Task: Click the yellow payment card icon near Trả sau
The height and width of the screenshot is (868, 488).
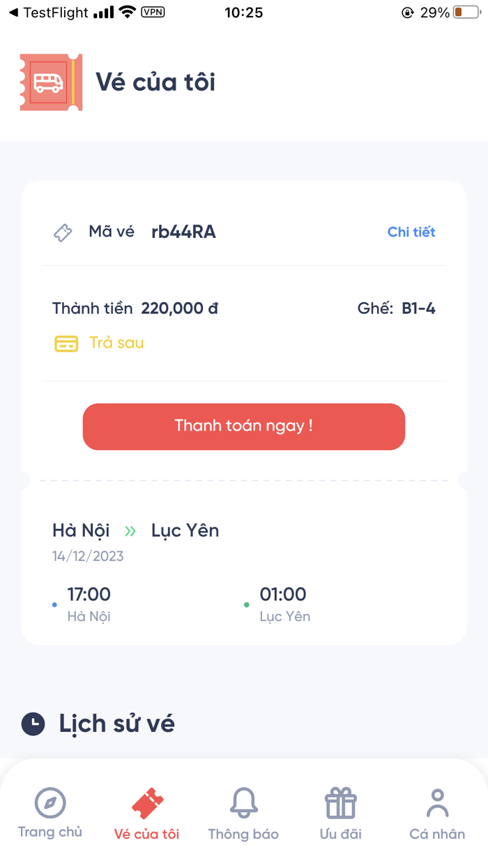Action: pos(66,343)
